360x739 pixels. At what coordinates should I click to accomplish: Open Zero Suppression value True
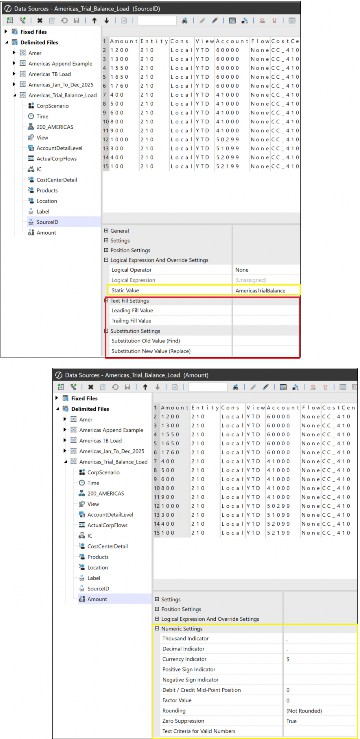tap(320, 722)
